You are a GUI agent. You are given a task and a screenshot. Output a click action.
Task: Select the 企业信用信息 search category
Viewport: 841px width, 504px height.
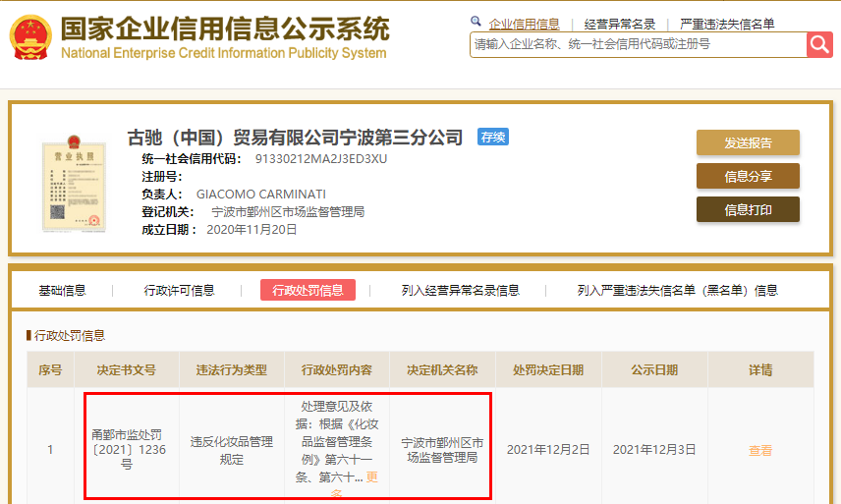point(525,24)
